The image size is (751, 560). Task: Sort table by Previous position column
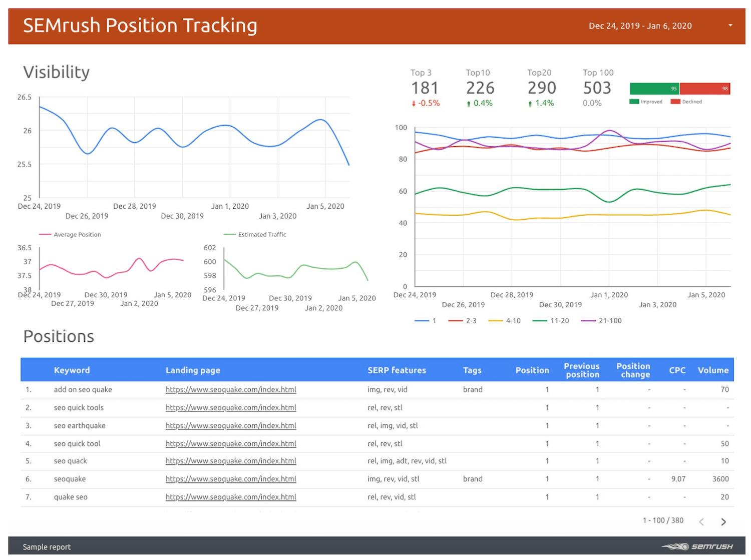tap(582, 370)
